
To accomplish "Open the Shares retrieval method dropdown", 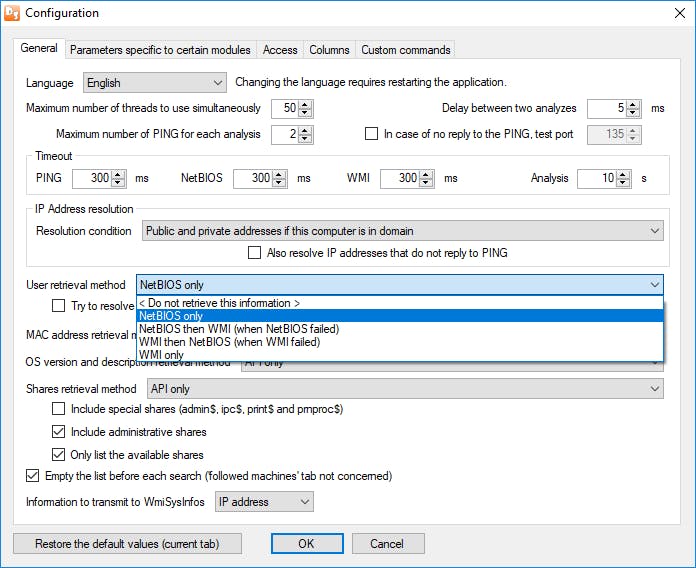I will tap(405, 389).
